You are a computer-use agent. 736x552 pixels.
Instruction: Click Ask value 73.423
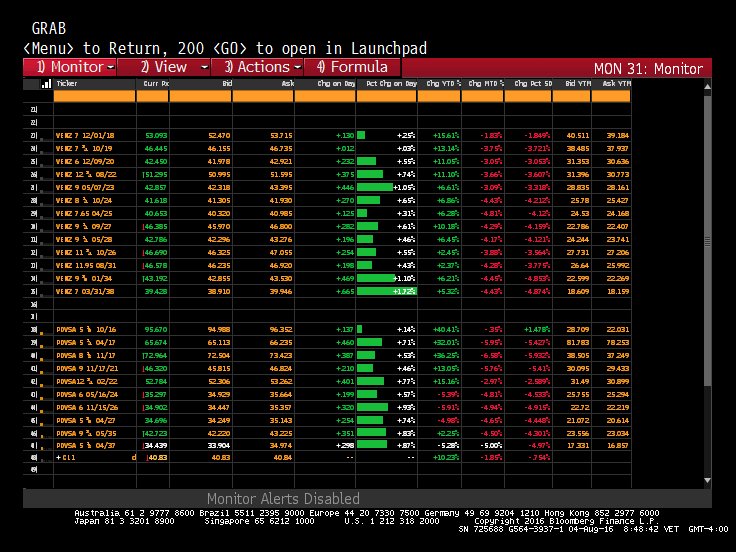(x=281, y=356)
